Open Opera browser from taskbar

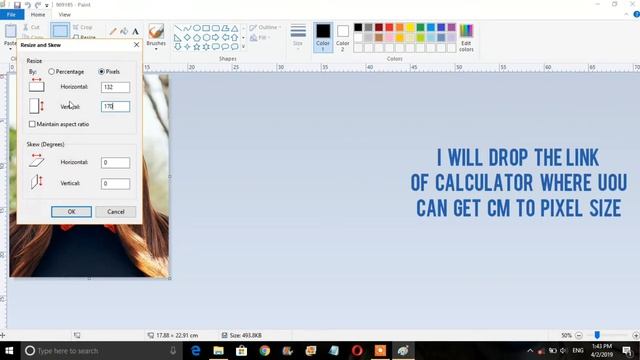(357, 351)
